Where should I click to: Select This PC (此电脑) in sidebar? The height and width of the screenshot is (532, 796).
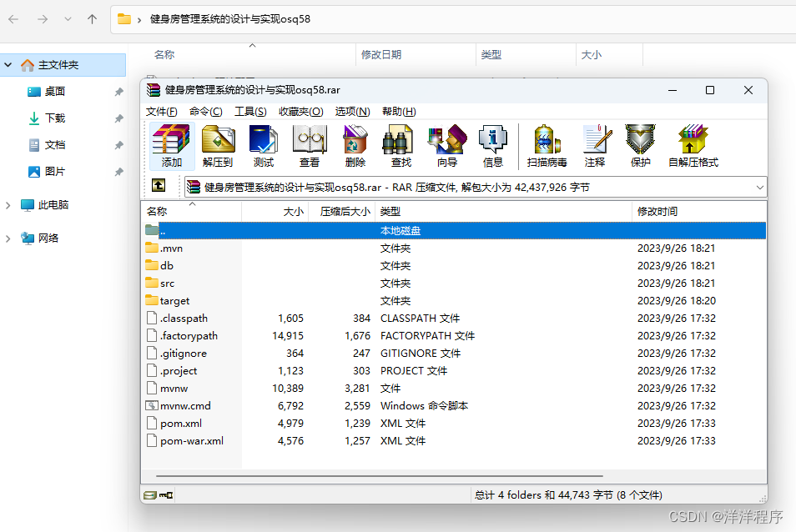(53, 205)
